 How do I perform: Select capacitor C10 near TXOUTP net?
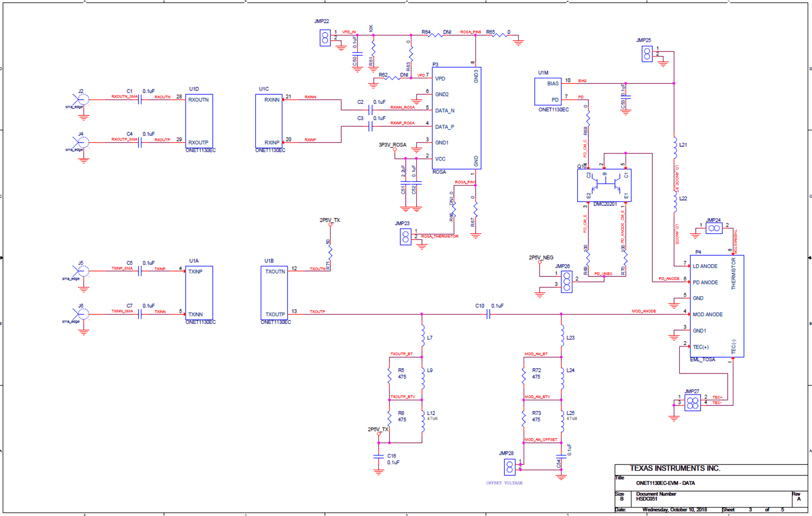click(488, 314)
